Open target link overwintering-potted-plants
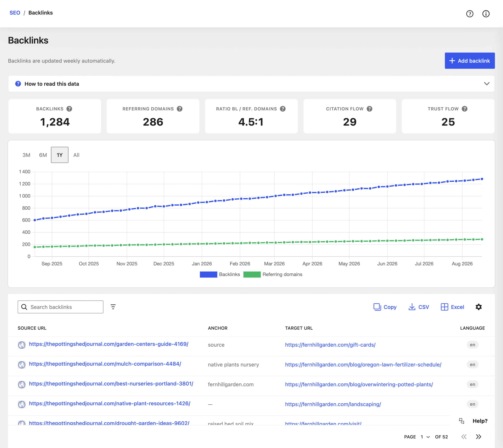 (x=359, y=385)
